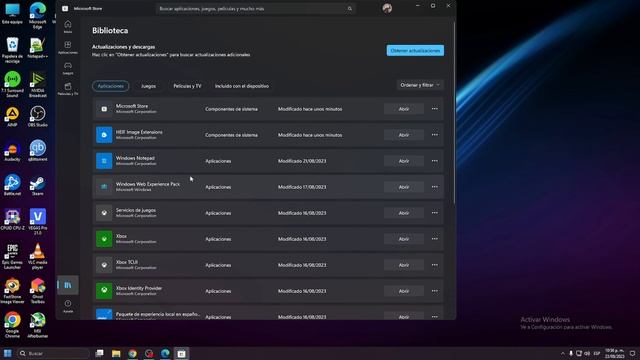The width and height of the screenshot is (640, 360).
Task: Show hidden system tray icons chevron
Action: click(x=562, y=353)
